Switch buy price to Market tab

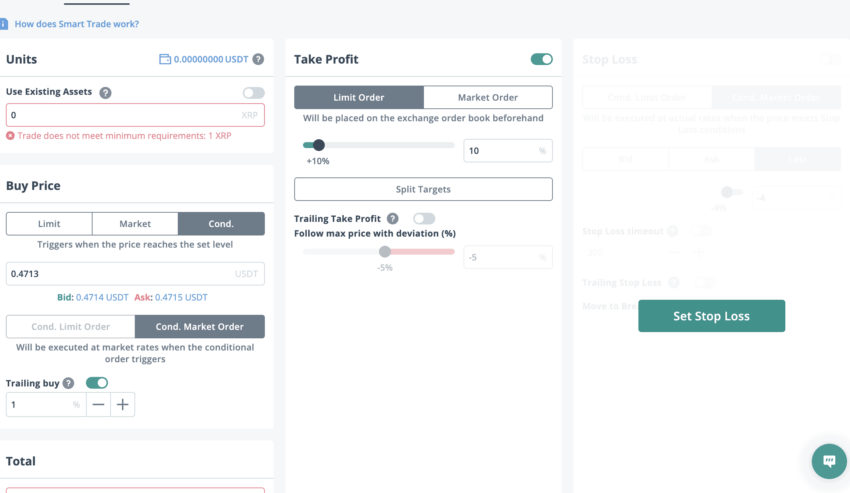click(x=135, y=223)
